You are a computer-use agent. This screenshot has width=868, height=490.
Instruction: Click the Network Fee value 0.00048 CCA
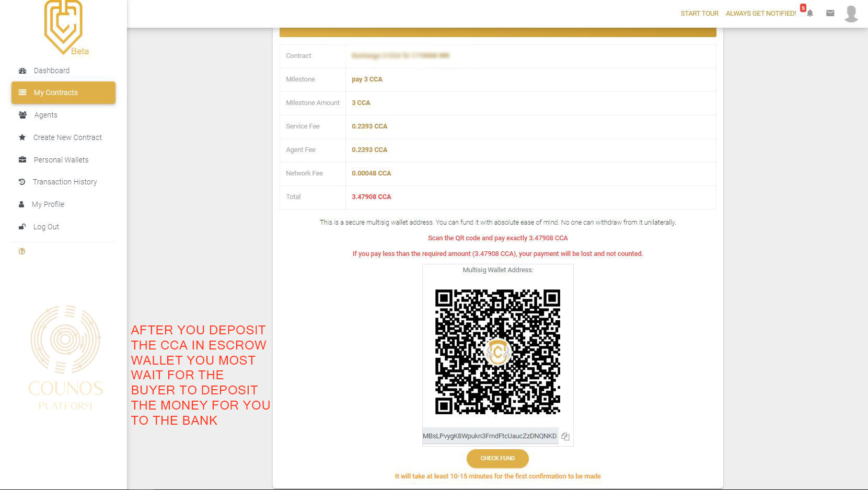(x=372, y=173)
